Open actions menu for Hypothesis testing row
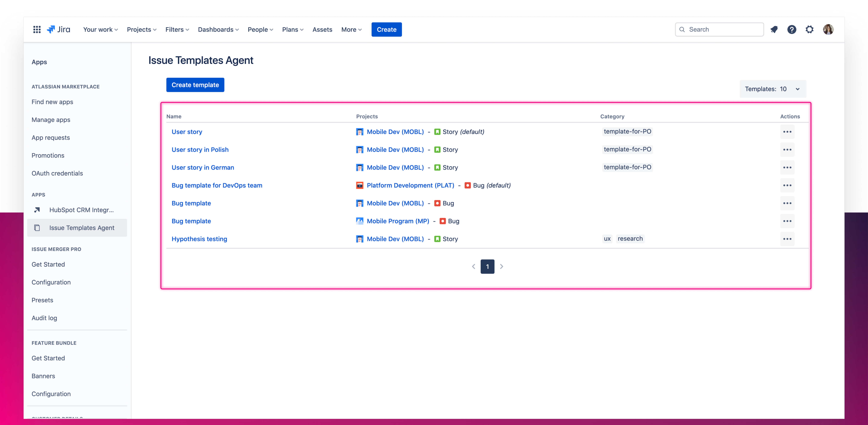This screenshot has width=868, height=425. 787,239
